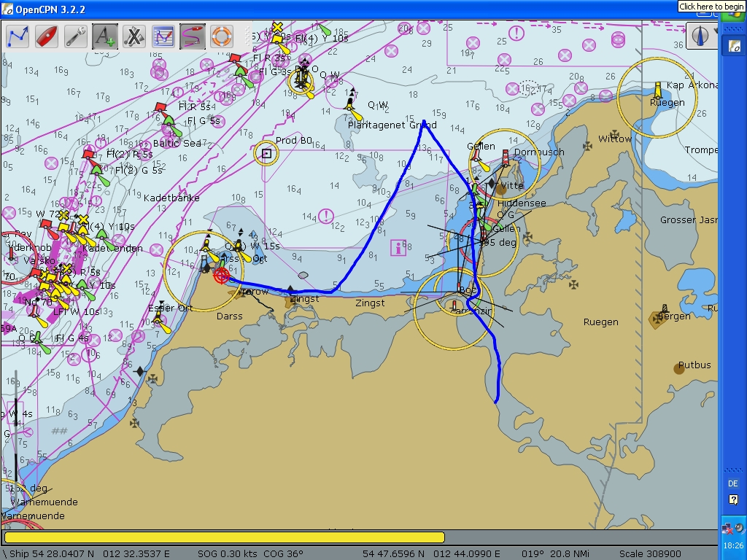747x560 pixels.
Task: Click the Wittow label
Action: [615, 139]
